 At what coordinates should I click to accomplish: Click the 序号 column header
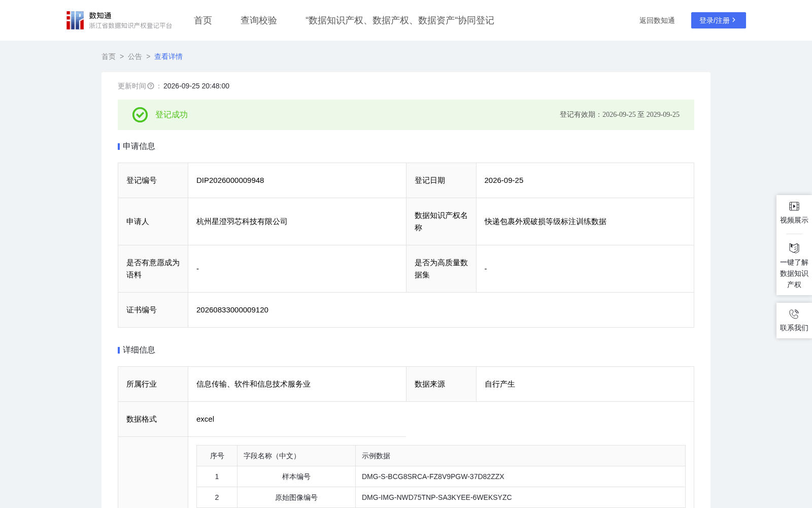[217, 456]
